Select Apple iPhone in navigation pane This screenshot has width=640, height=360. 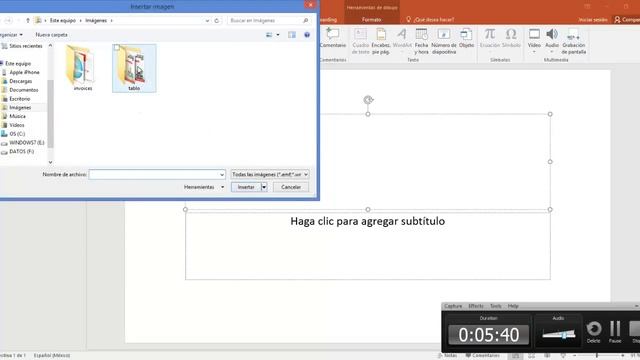pos(24,72)
